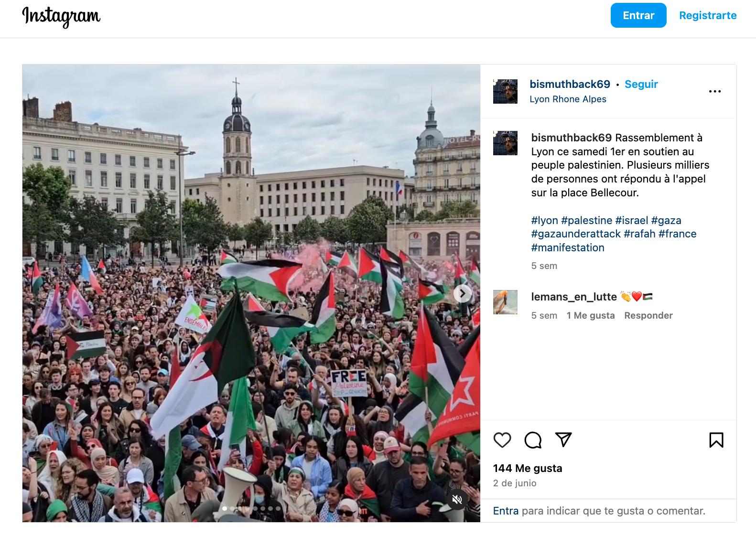Go to Instagram home via logo
This screenshot has height=536, width=756.
pos(61,16)
